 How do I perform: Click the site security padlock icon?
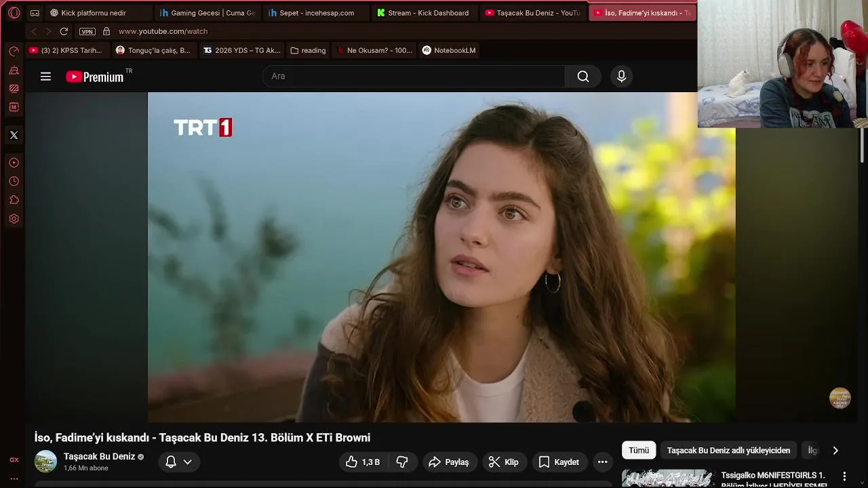tap(106, 31)
